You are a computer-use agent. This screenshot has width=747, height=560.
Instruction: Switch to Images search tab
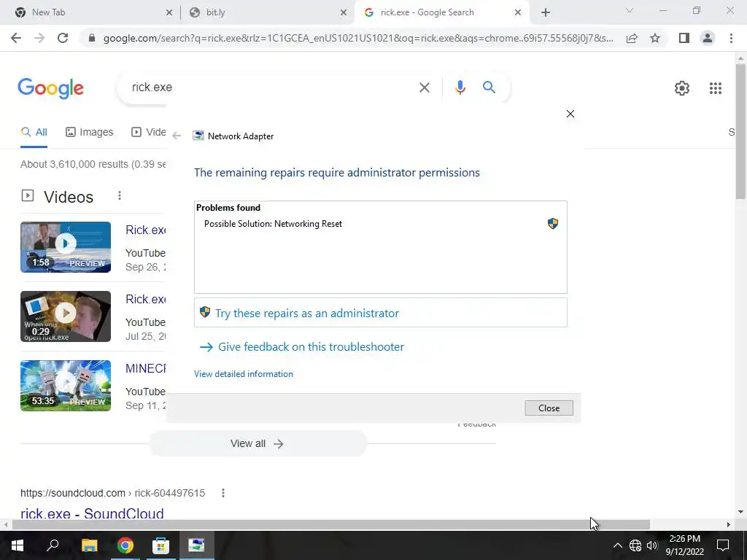coord(89,133)
